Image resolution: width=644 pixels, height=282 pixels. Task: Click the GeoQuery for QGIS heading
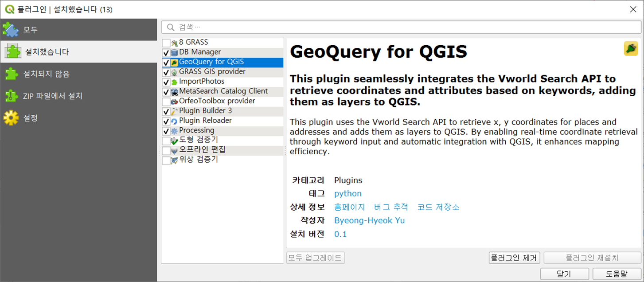(x=379, y=52)
